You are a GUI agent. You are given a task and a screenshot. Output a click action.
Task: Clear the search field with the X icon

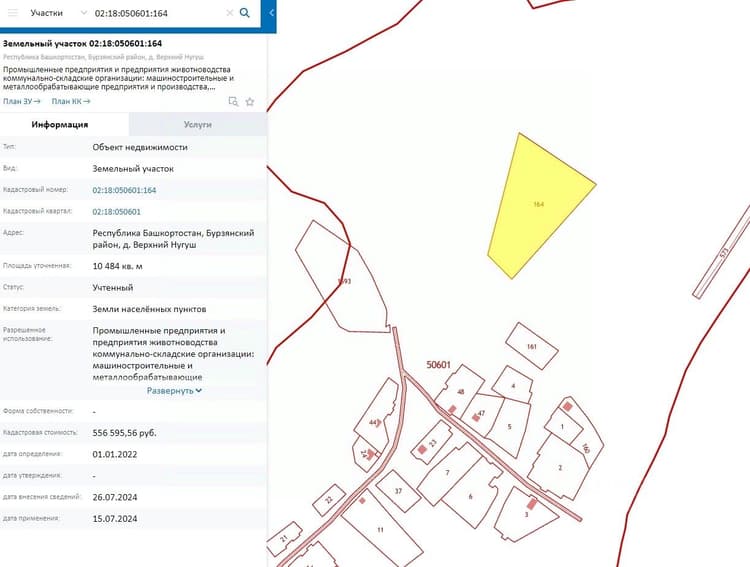(x=230, y=13)
